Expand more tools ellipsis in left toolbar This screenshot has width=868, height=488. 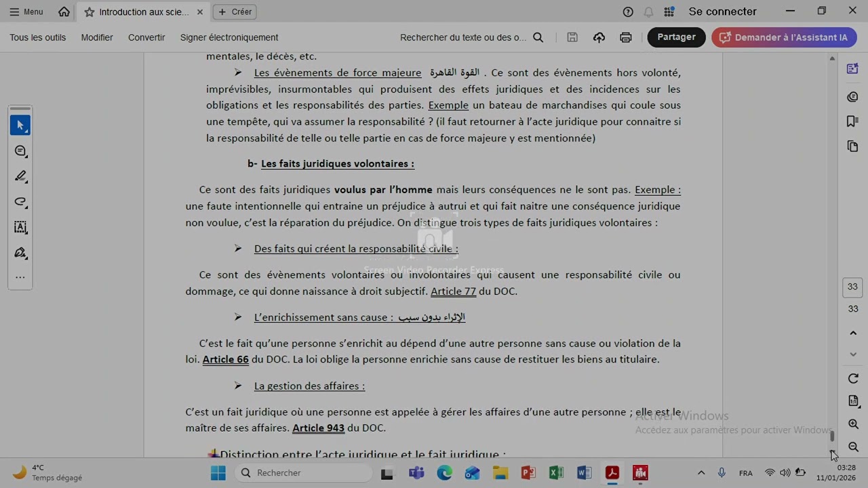tap(20, 277)
